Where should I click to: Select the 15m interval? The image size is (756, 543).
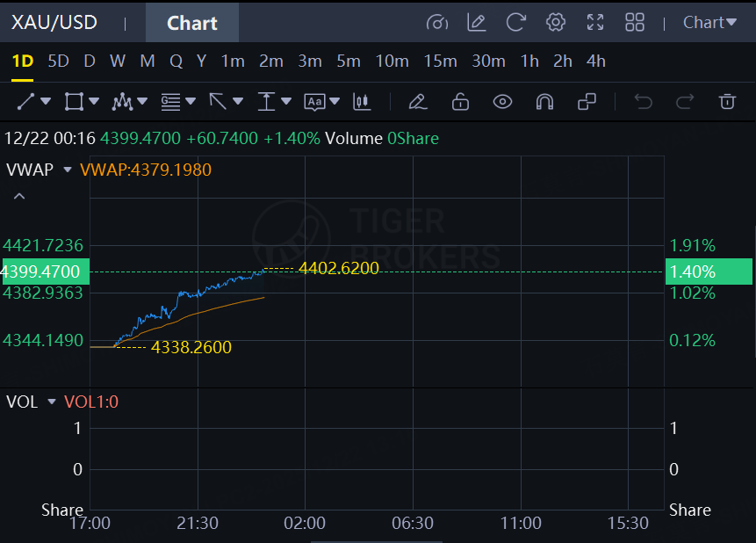[440, 62]
